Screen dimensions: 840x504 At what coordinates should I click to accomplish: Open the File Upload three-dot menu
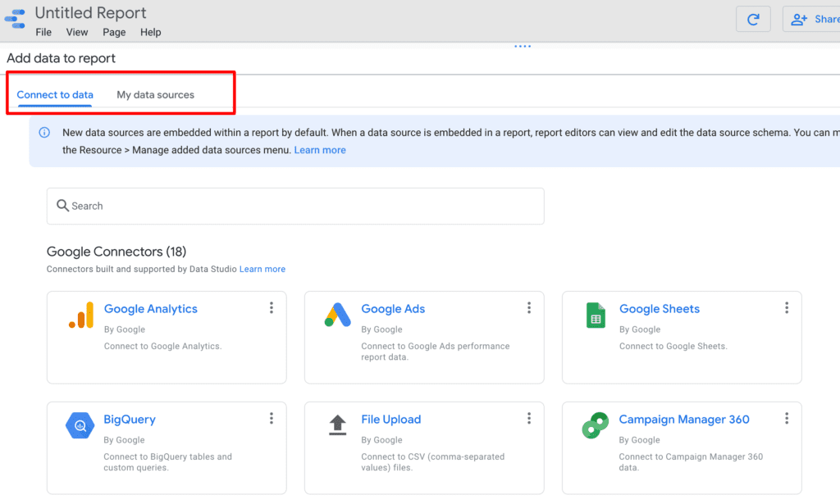529,419
